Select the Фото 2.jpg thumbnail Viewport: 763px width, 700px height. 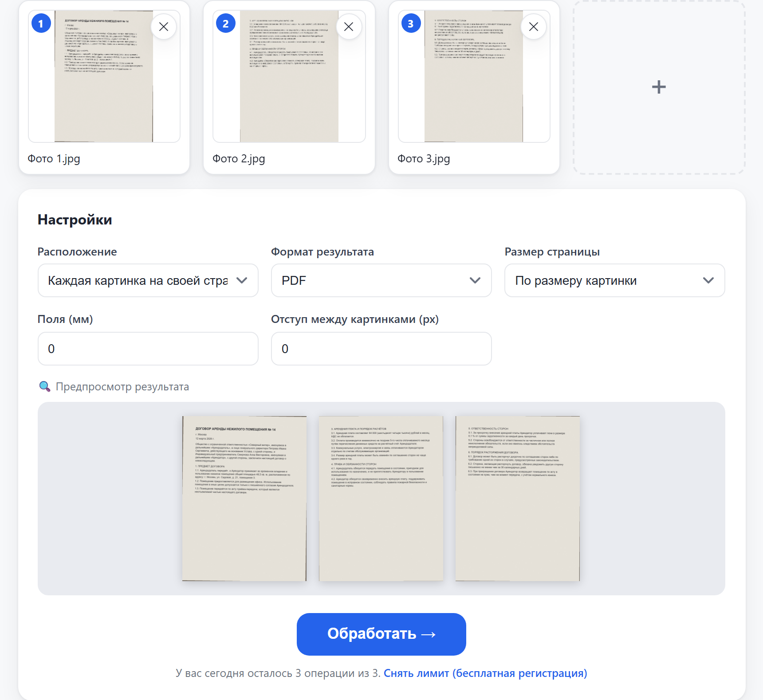coord(289,76)
